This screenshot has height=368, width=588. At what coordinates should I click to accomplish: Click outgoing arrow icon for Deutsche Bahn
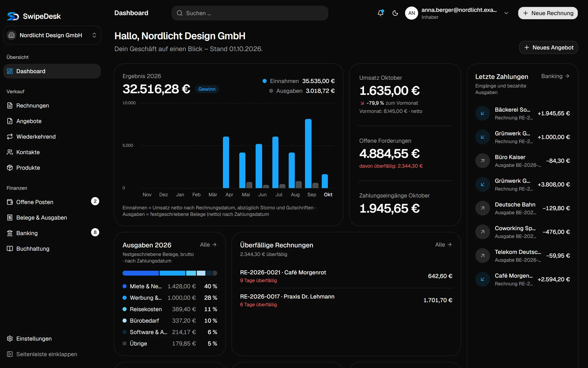click(482, 208)
